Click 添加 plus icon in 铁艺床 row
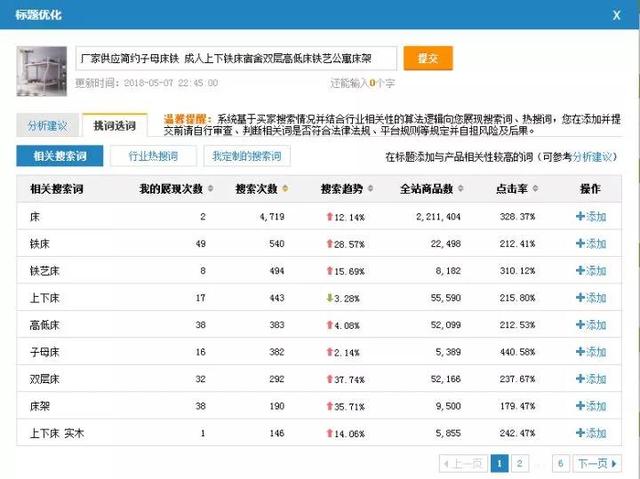 (580, 271)
